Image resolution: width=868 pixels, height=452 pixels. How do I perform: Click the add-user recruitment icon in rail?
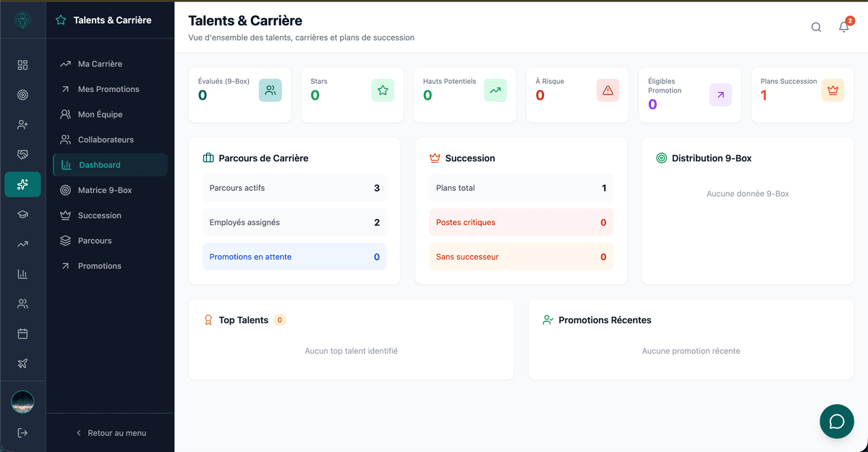pos(22,125)
